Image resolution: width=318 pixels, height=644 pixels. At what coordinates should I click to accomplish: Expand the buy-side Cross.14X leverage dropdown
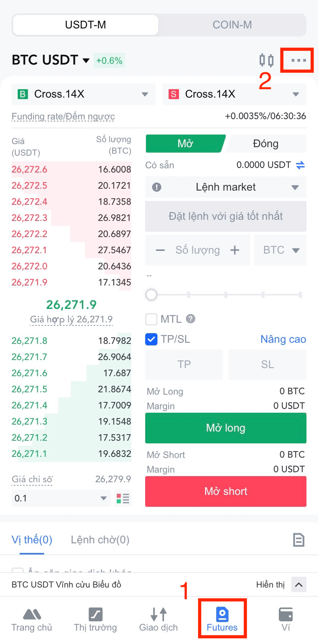tap(84, 94)
